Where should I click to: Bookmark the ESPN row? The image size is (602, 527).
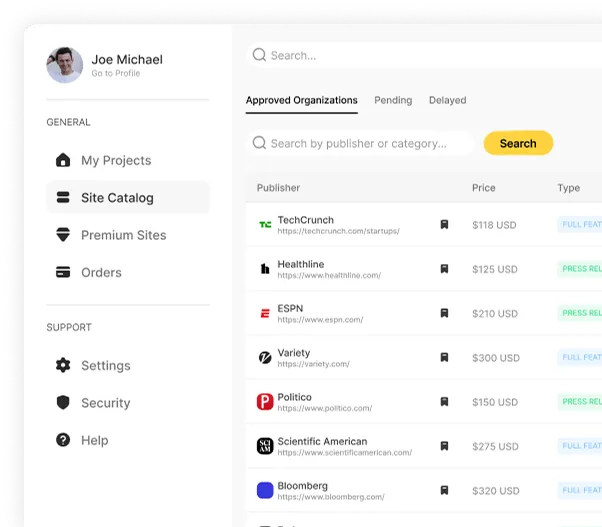pos(444,313)
